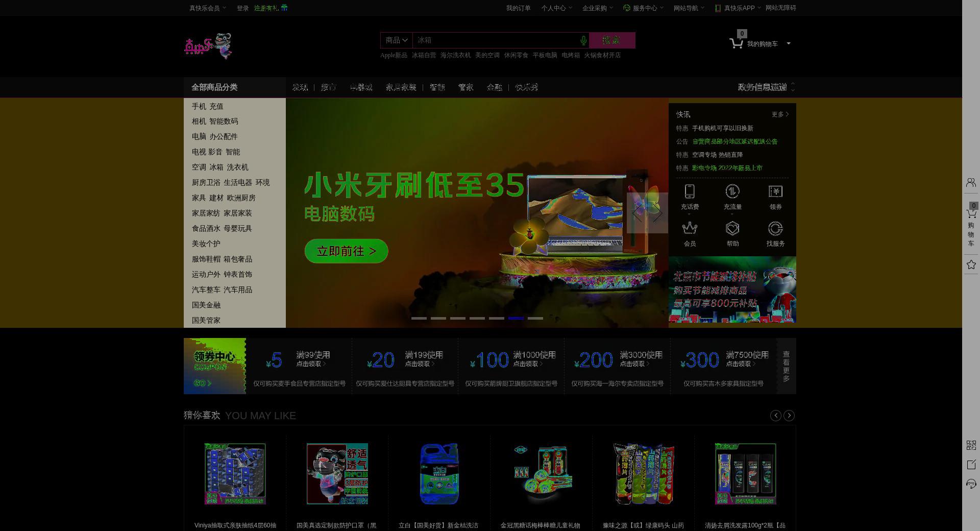Open 自营商品部分地区延迟配送公告 notice
The width and height of the screenshot is (980, 531).
[x=734, y=141]
